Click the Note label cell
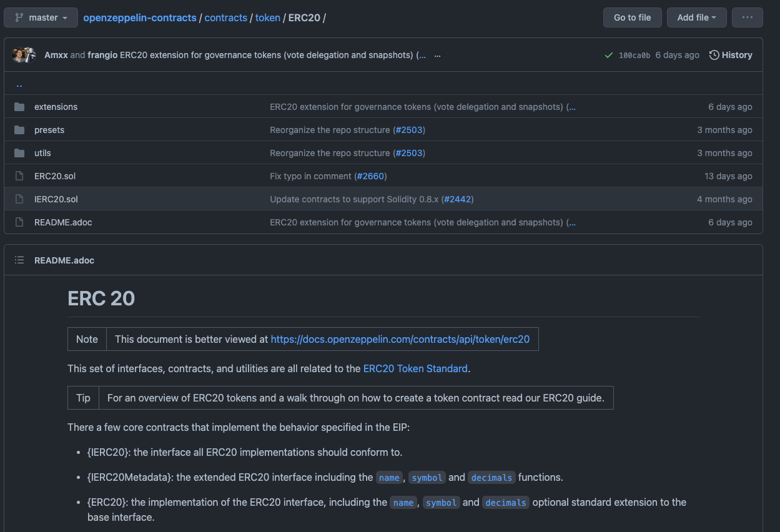The height and width of the screenshot is (532, 780). pos(87,339)
